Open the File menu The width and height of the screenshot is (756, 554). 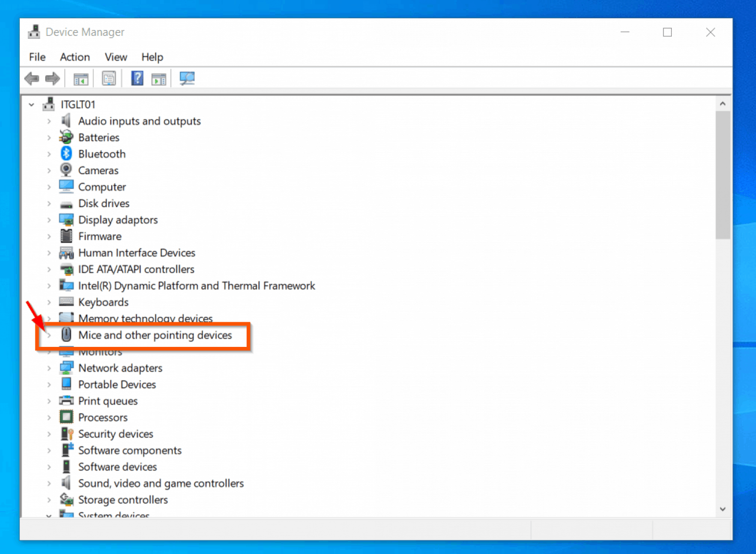coord(37,57)
